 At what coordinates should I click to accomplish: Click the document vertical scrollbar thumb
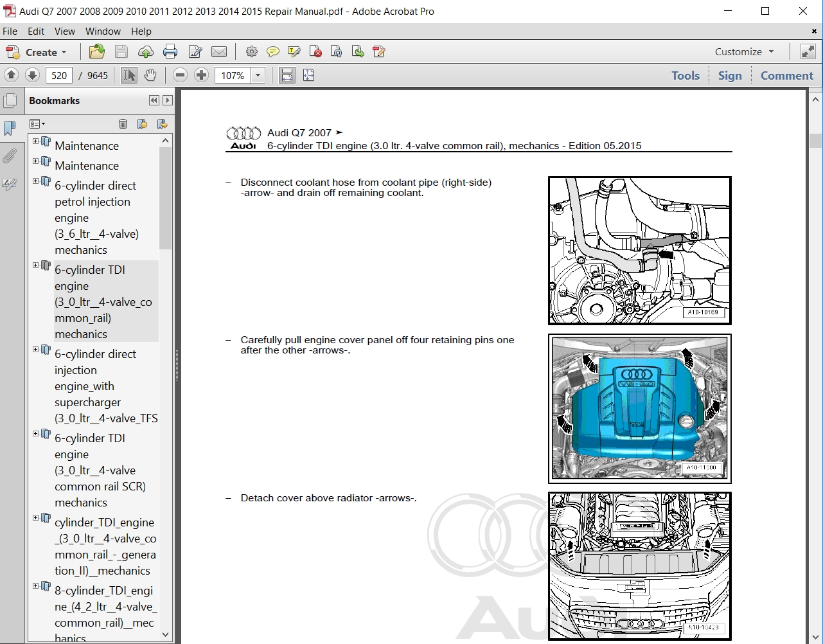click(815, 141)
